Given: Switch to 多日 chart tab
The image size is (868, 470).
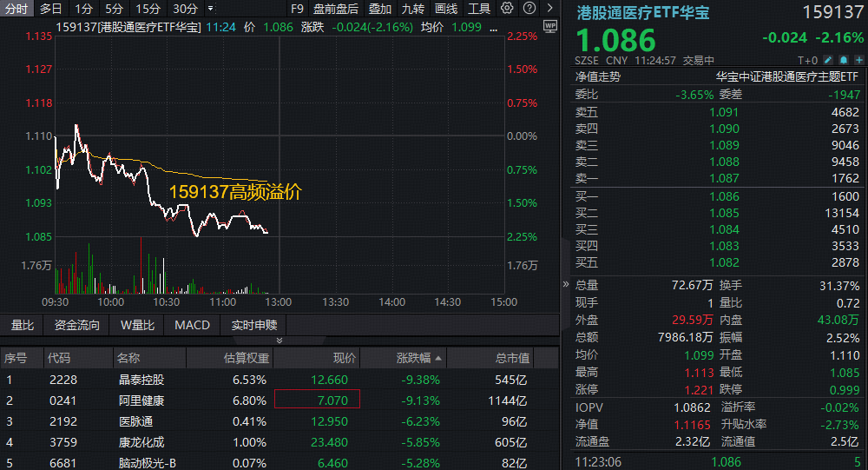Looking at the screenshot, I should point(51,9).
